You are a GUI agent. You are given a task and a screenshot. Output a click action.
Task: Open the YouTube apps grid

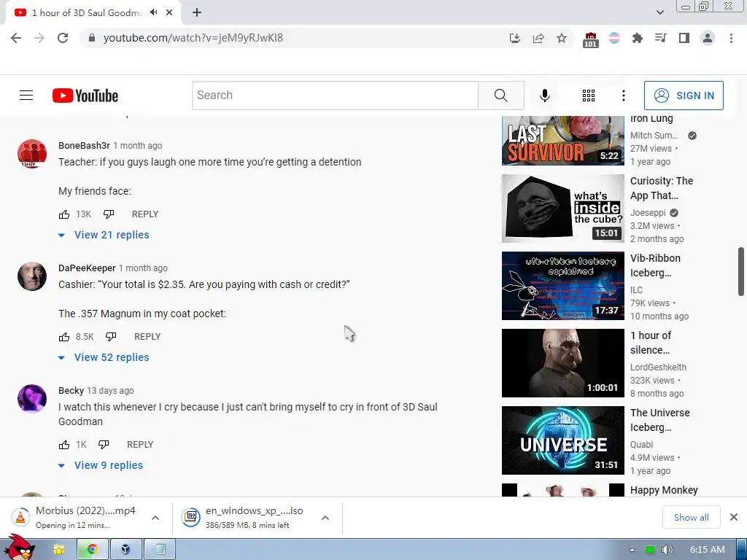pyautogui.click(x=589, y=96)
